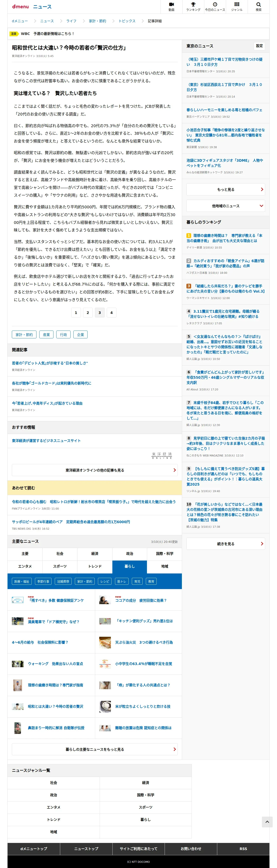Open WBC 予選の最新情報 notice link
The width and height of the screenshot is (277, 868).
(x=47, y=34)
